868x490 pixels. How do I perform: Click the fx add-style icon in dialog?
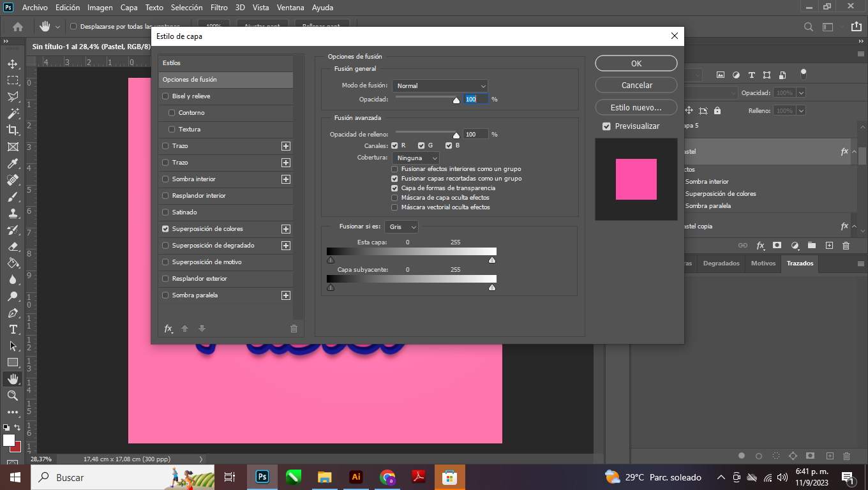168,329
